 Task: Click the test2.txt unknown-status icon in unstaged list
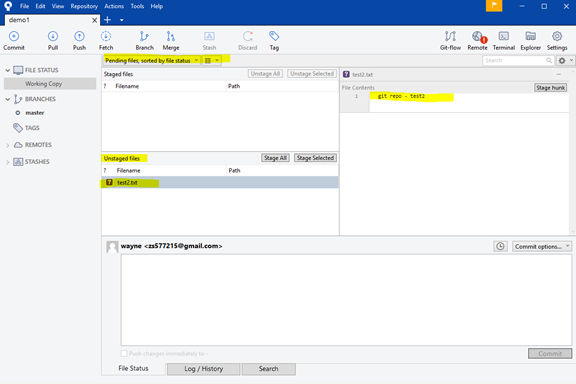click(x=109, y=182)
